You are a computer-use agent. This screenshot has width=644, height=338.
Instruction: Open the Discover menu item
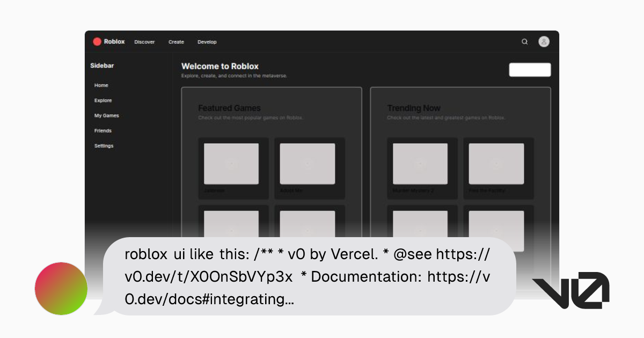144,41
